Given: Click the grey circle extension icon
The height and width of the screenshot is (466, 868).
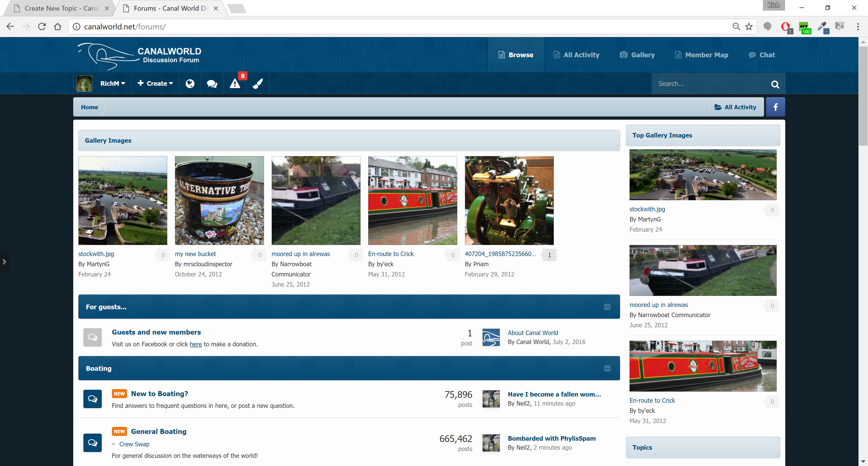Looking at the screenshot, I should coord(767,26).
